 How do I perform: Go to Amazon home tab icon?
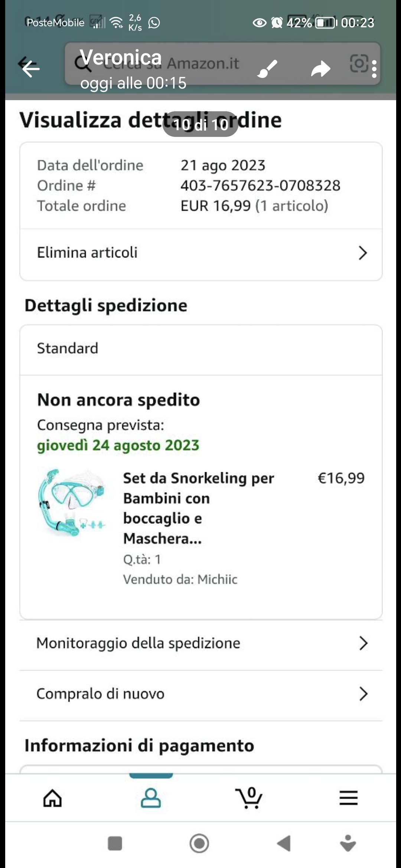[52, 798]
